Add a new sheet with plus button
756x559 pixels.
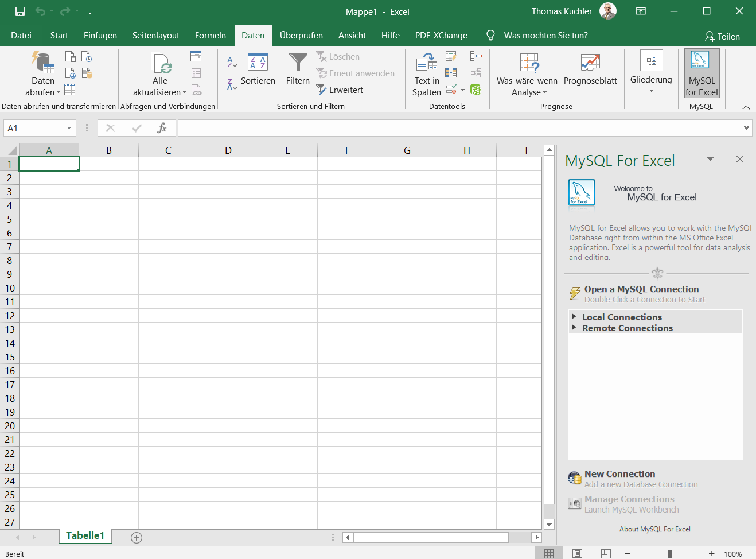(137, 538)
